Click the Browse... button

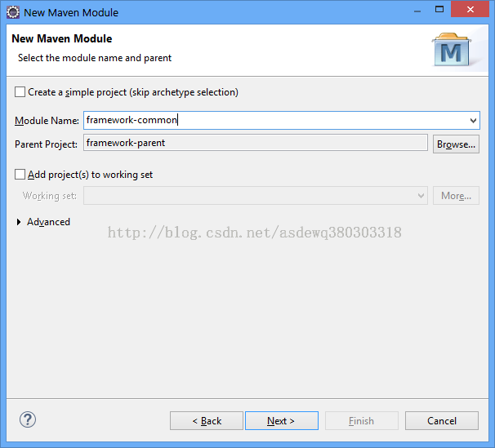[456, 144]
